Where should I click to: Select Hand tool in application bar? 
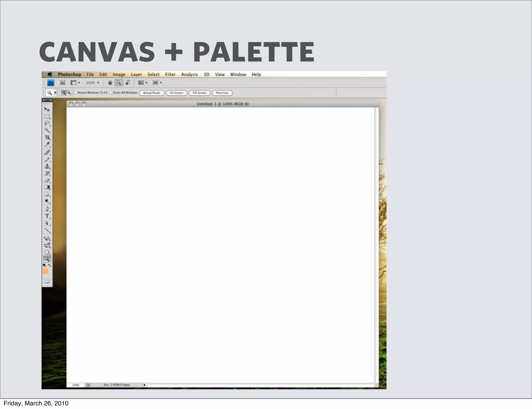pyautogui.click(x=110, y=83)
